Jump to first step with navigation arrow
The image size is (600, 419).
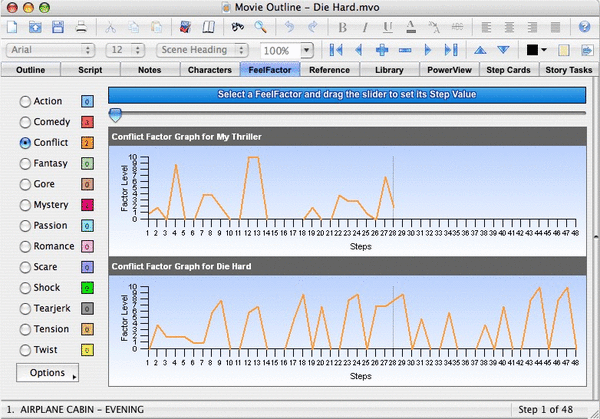point(334,49)
